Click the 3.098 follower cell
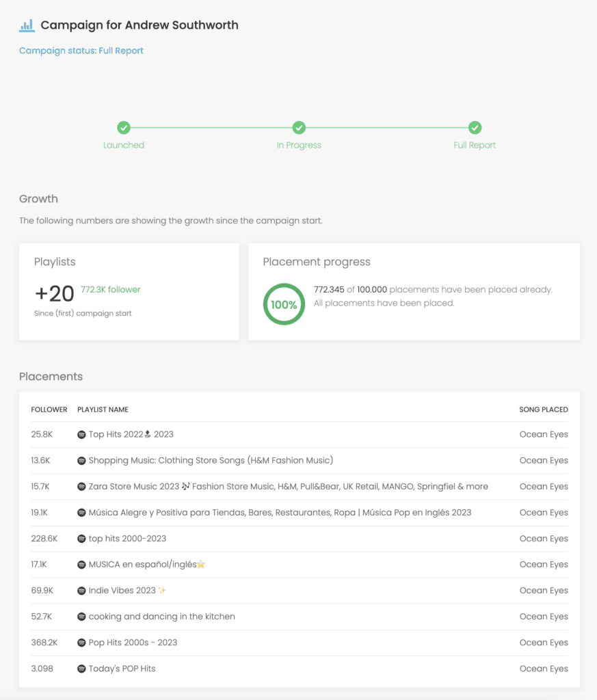 42,669
